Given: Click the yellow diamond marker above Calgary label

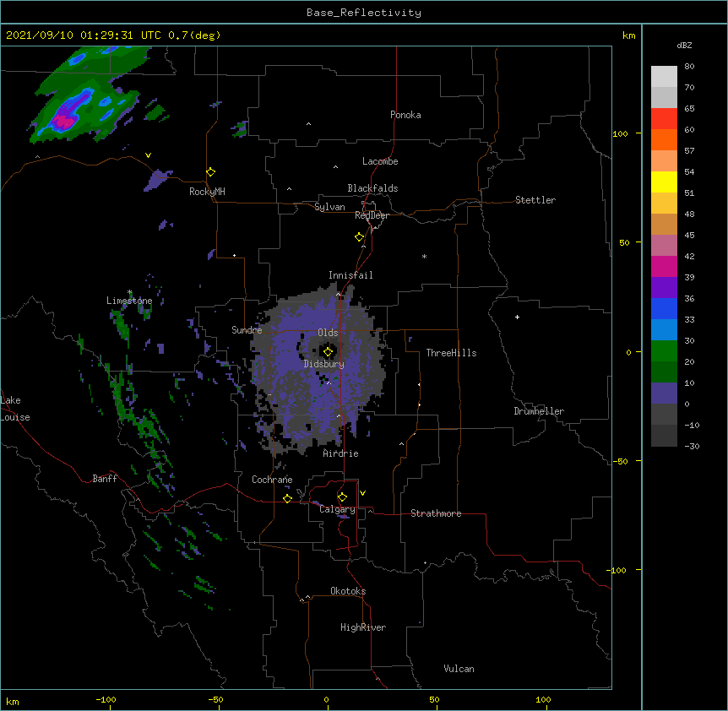Looking at the screenshot, I should click(342, 497).
